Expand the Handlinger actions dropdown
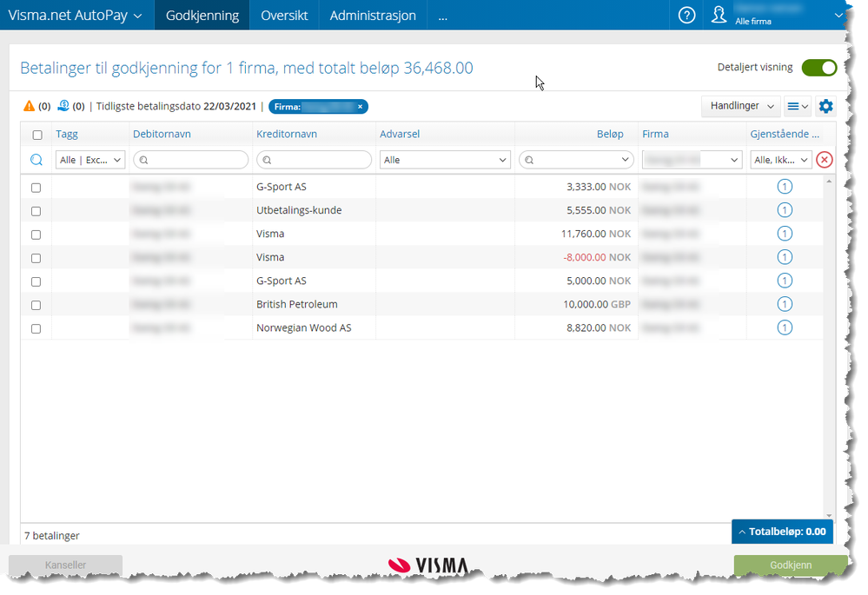This screenshot has height=595, width=868. click(x=740, y=106)
